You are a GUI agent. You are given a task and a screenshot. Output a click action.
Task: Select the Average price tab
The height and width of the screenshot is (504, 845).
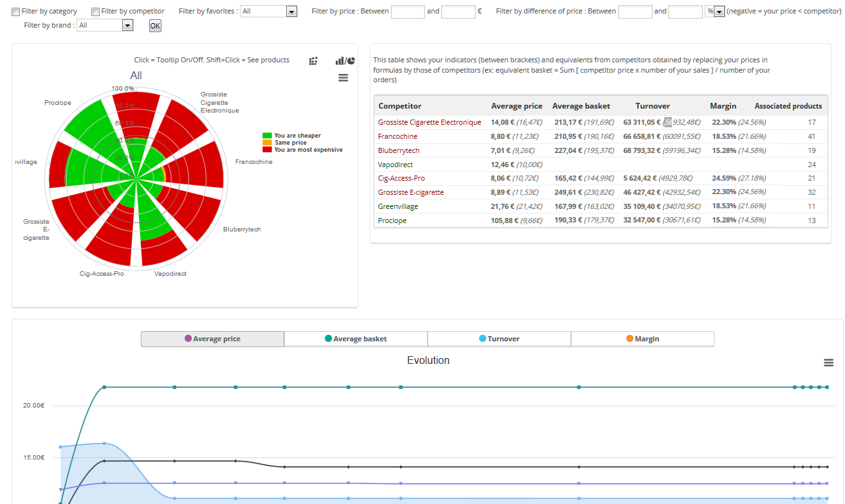[212, 339]
